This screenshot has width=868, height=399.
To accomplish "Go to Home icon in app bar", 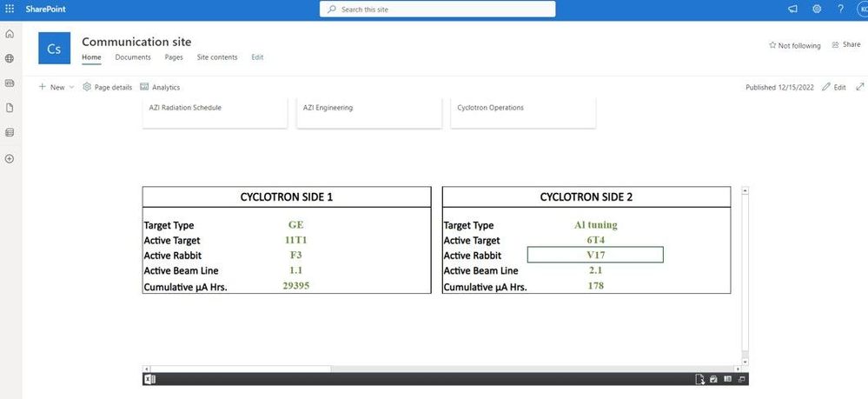I will click(10, 34).
